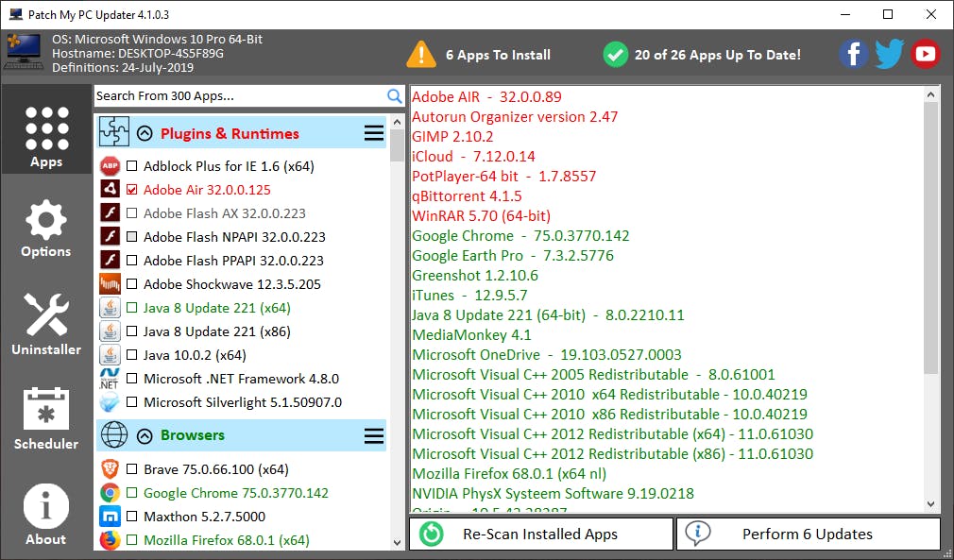The width and height of the screenshot is (954, 560).
Task: Check Adobe Flash NPAPI checkbox
Action: pos(131,237)
